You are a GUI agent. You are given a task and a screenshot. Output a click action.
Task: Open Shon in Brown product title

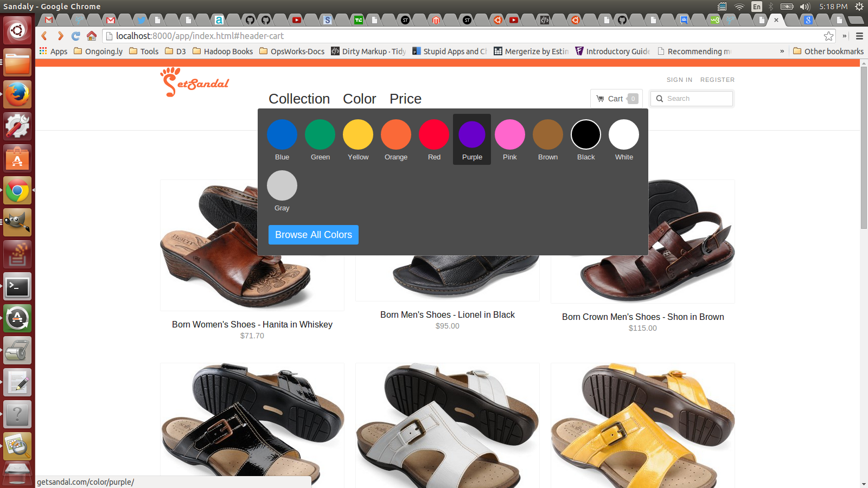[643, 317]
